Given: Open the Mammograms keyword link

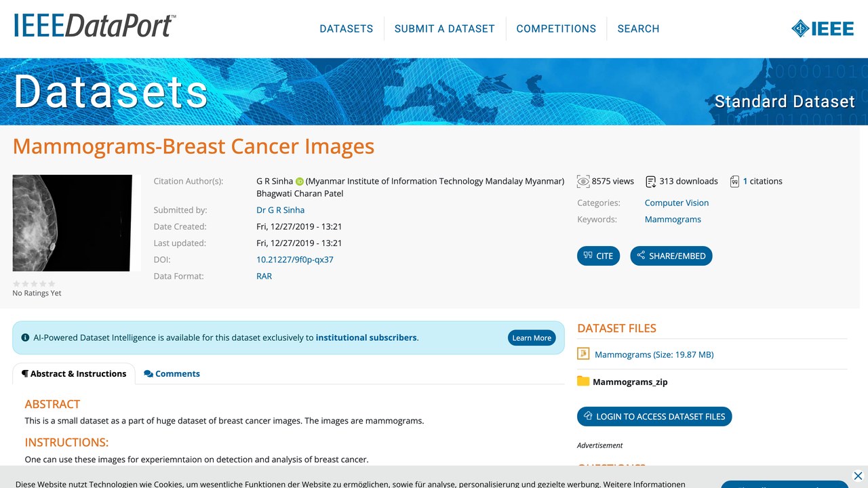Looking at the screenshot, I should pos(673,219).
